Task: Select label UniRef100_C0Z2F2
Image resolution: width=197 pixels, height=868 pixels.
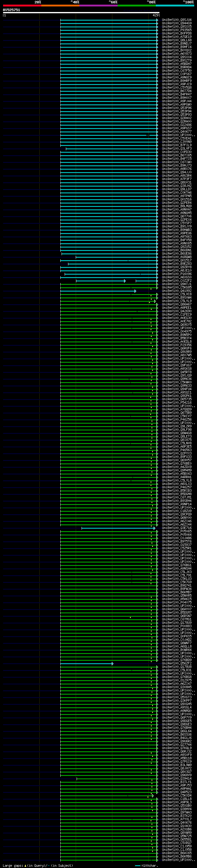Action: (176, 281)
